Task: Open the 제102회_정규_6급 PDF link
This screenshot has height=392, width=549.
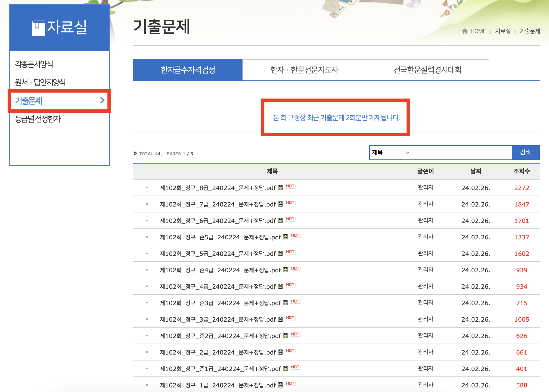Action: click(x=218, y=221)
